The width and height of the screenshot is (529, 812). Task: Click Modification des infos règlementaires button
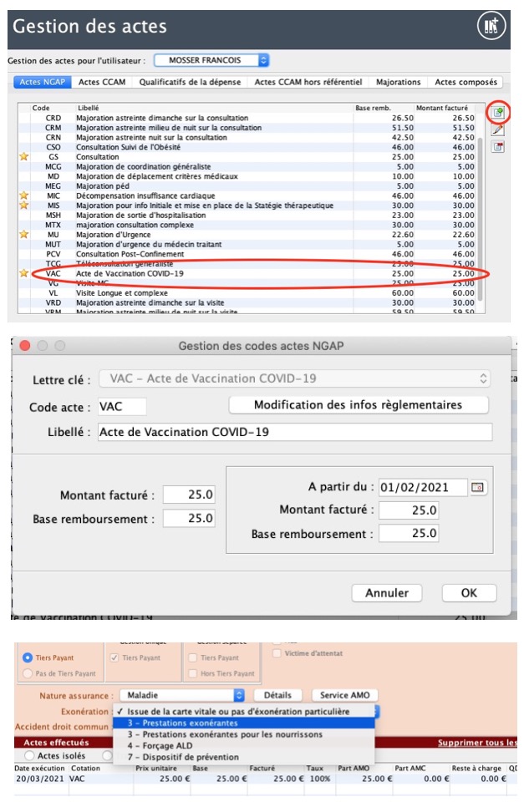tap(358, 405)
